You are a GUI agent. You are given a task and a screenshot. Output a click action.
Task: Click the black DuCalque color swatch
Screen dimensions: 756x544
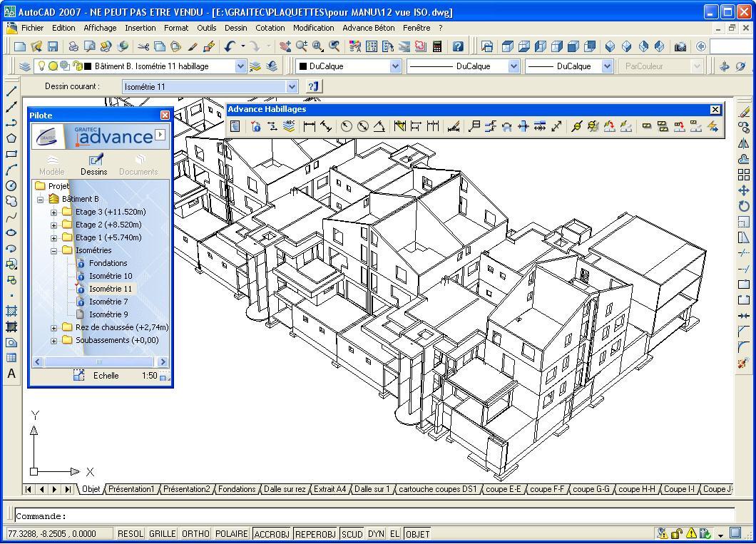point(303,66)
